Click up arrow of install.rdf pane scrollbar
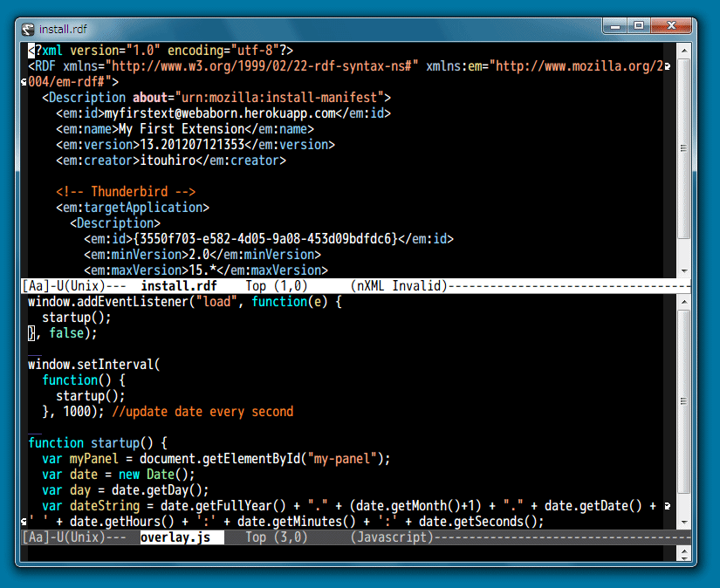The width and height of the screenshot is (720, 588). (684, 50)
